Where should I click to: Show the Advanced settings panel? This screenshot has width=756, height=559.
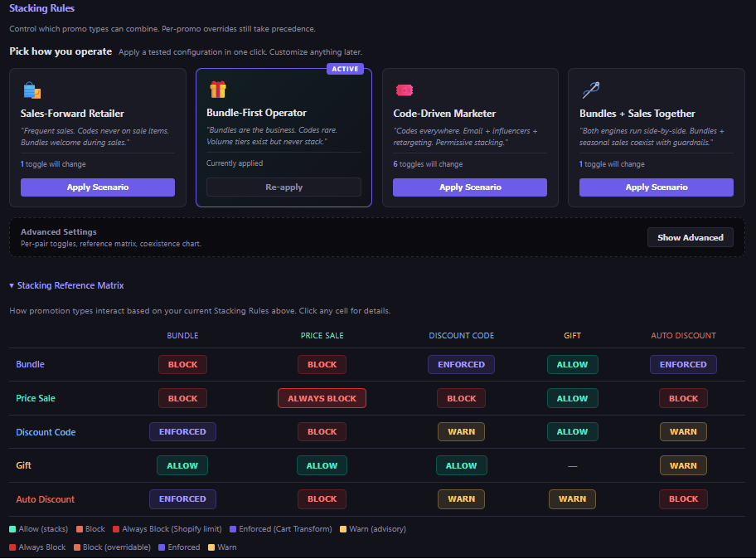coord(690,237)
